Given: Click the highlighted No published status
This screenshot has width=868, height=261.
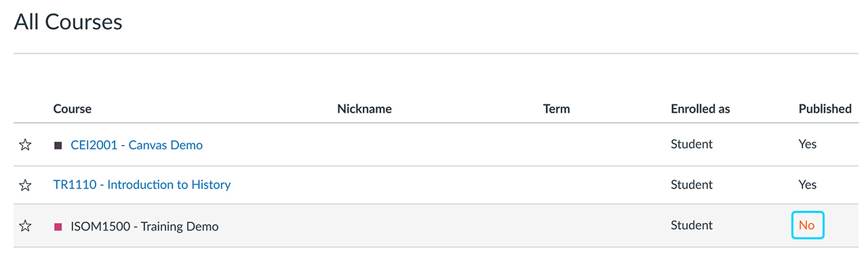Looking at the screenshot, I should click(807, 225).
